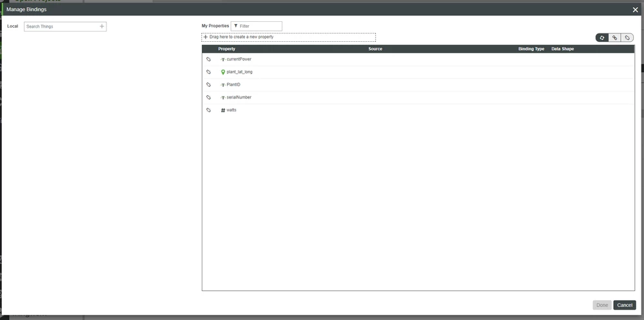Select the watts property name
The height and width of the screenshot is (320, 644).
click(x=231, y=110)
